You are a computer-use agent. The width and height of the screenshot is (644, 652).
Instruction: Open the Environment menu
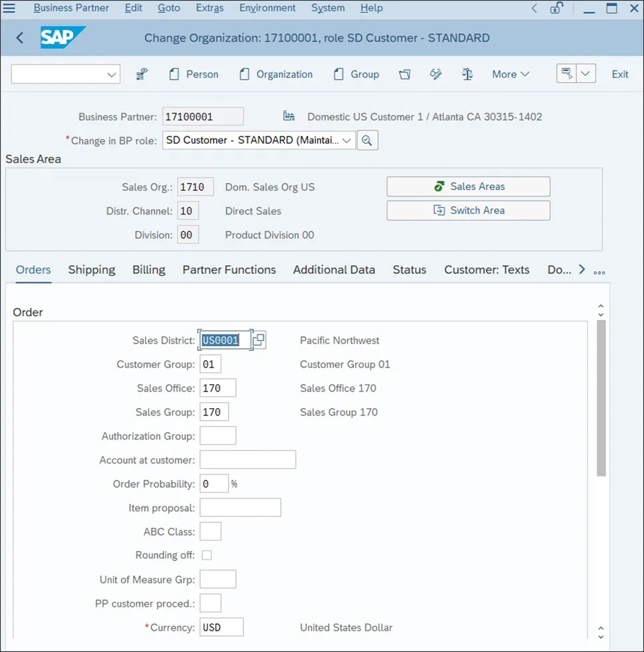point(267,8)
